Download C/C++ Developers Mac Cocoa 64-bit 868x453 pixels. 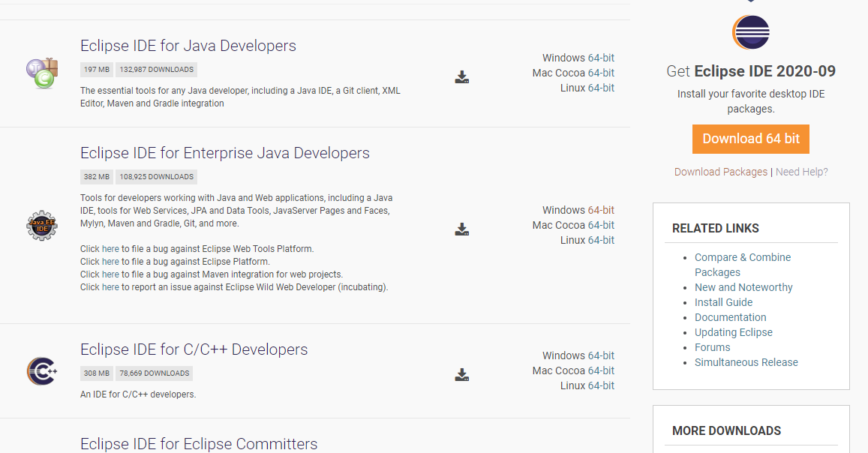pos(601,370)
